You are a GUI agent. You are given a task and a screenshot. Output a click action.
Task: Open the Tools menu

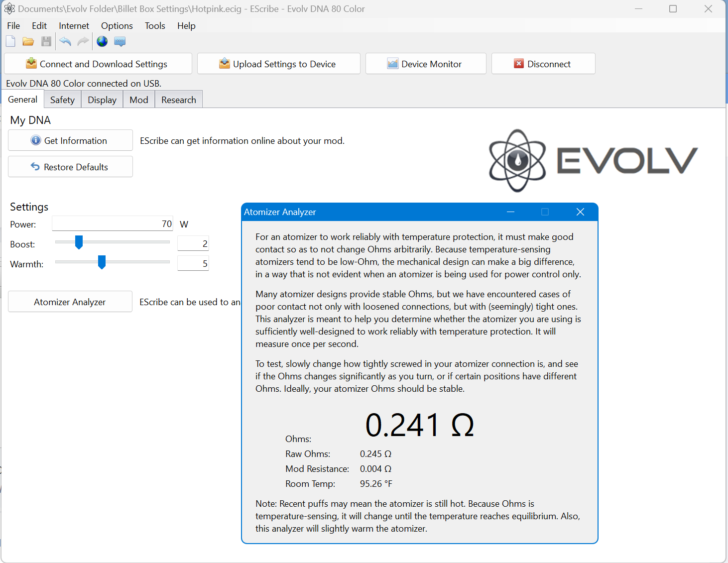click(155, 26)
